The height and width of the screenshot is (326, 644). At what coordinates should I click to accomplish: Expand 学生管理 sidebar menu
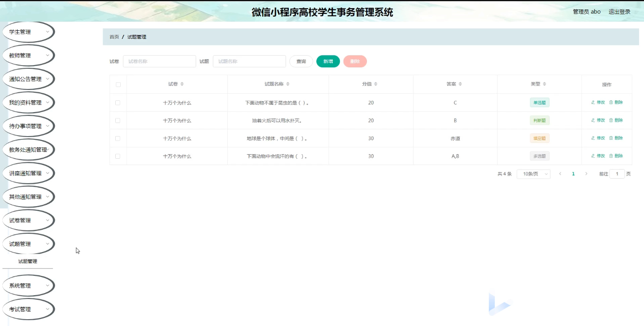[28, 32]
